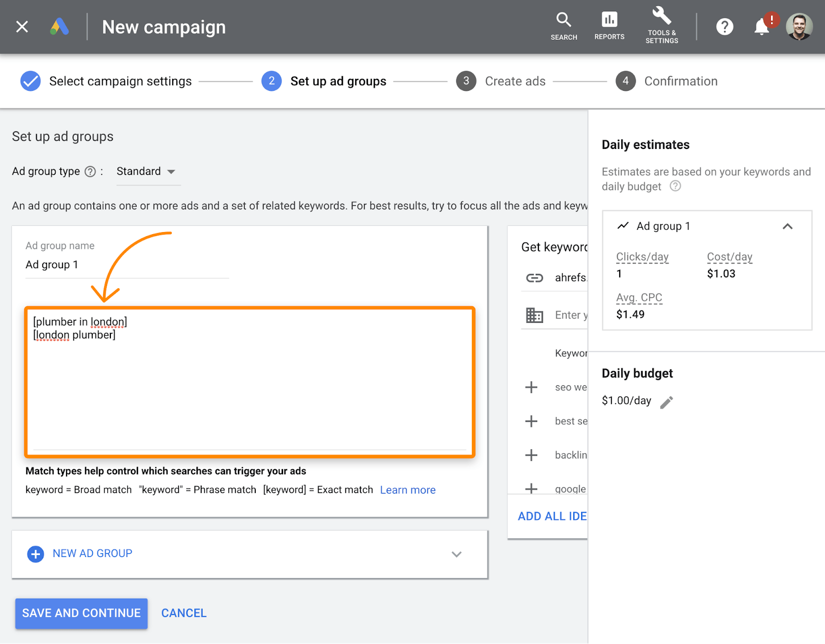Select the building icon in keyword panel
The width and height of the screenshot is (825, 644).
pos(535,315)
